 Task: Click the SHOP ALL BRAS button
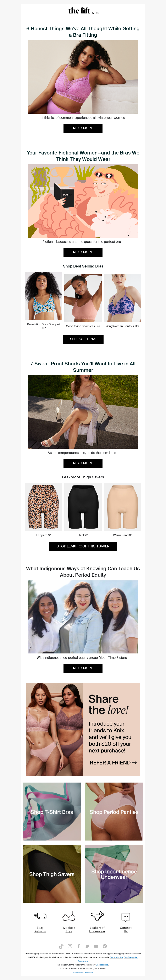click(x=83, y=339)
